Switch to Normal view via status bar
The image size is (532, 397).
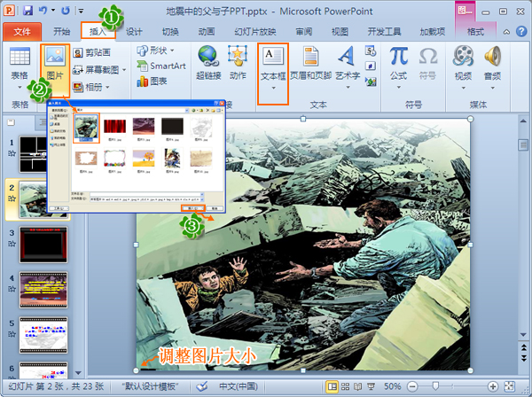tap(332, 386)
